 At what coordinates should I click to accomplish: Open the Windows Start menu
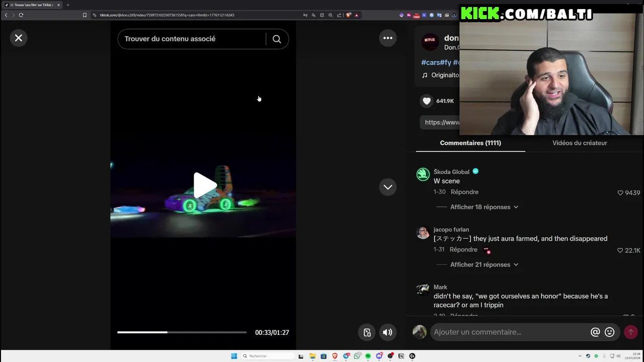(x=234, y=356)
